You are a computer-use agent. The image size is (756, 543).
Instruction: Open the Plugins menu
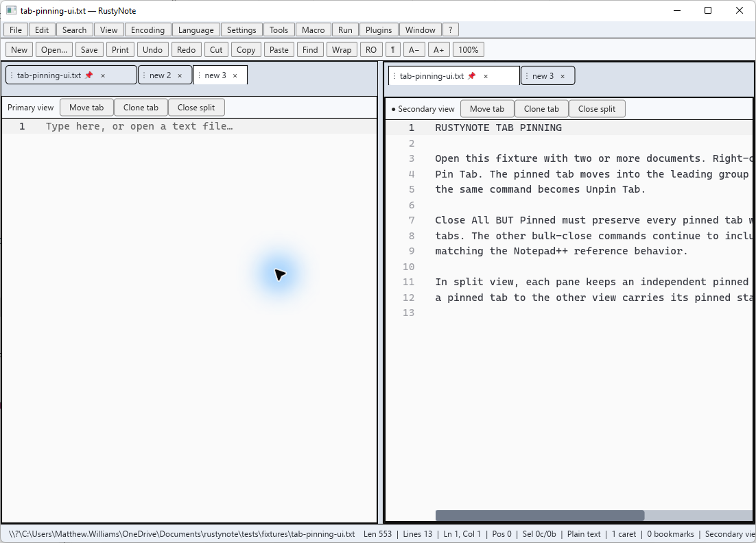[379, 30]
